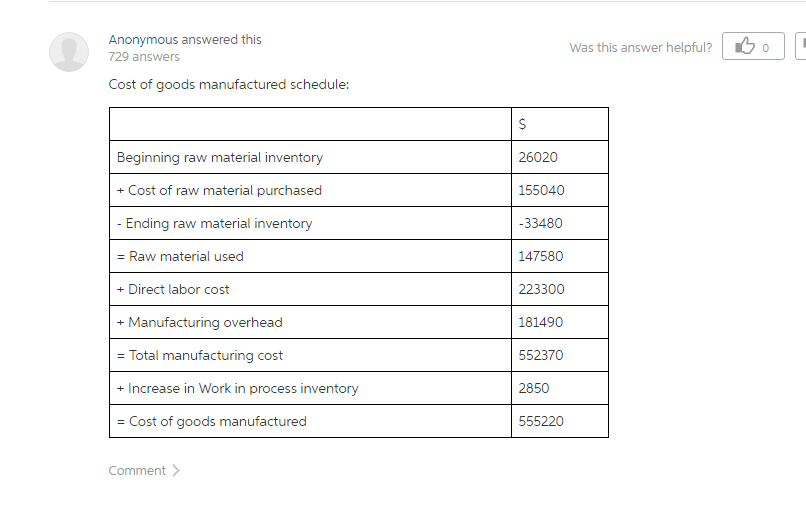
Task: Click the Increase in Work in process row
Action: click(x=359, y=388)
